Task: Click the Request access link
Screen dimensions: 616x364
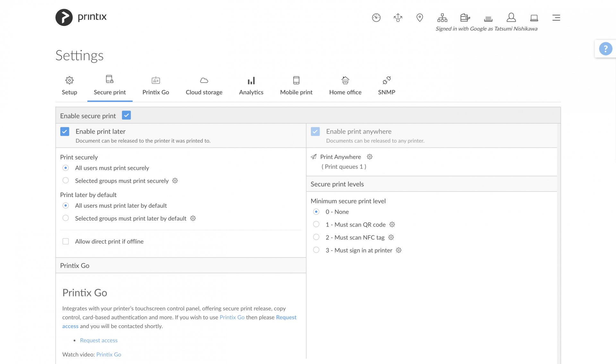Action: coord(98,340)
